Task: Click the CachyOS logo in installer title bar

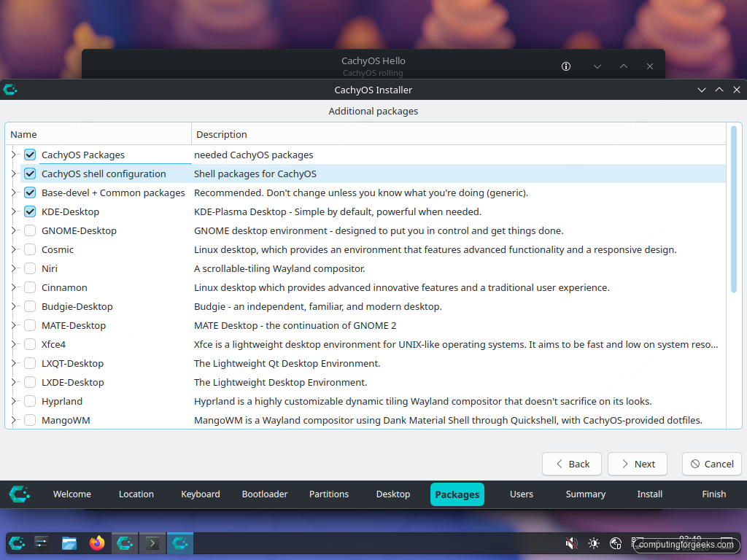Action: [10, 90]
